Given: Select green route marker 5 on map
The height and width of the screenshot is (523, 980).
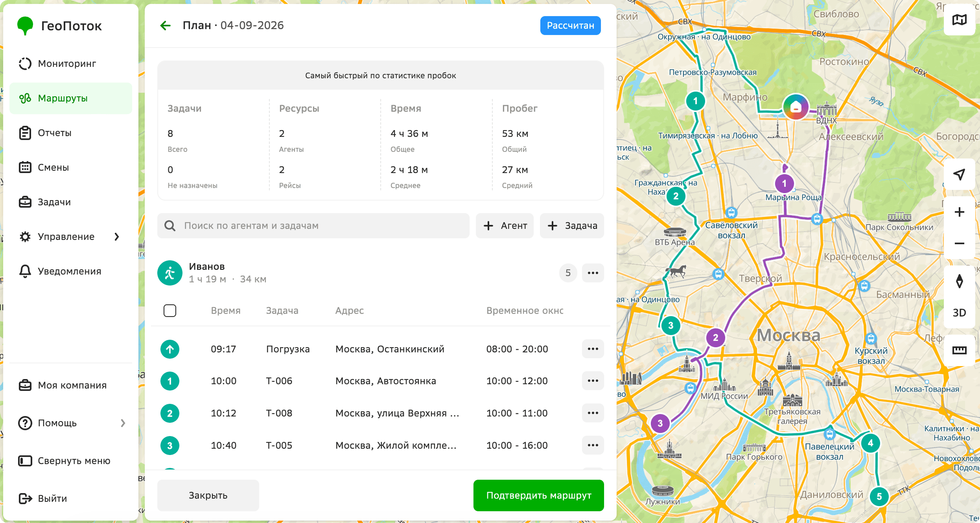Looking at the screenshot, I should [879, 497].
